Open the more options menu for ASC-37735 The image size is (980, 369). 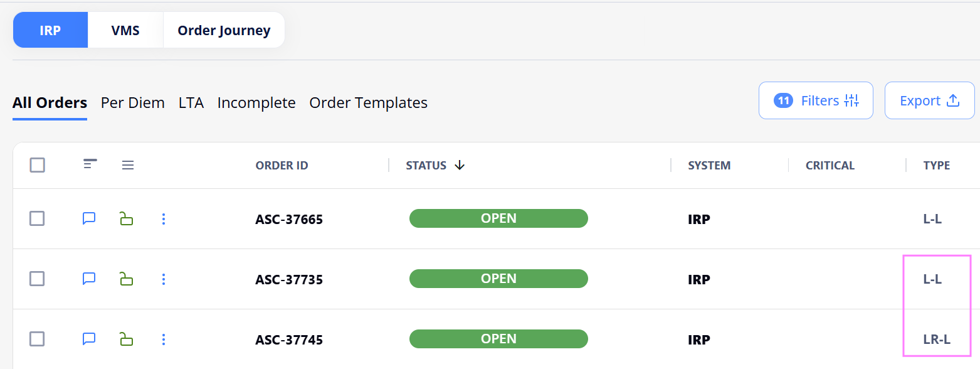164,279
